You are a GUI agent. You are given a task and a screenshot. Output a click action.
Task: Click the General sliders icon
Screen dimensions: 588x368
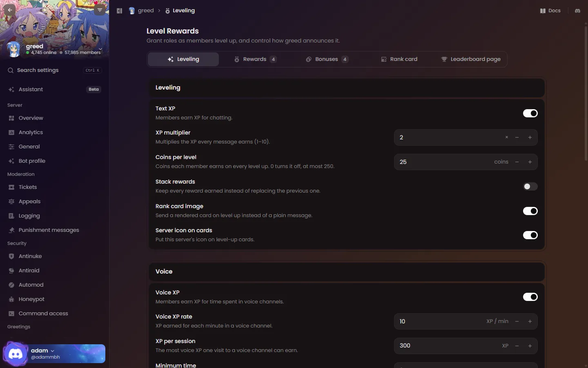coord(11,147)
